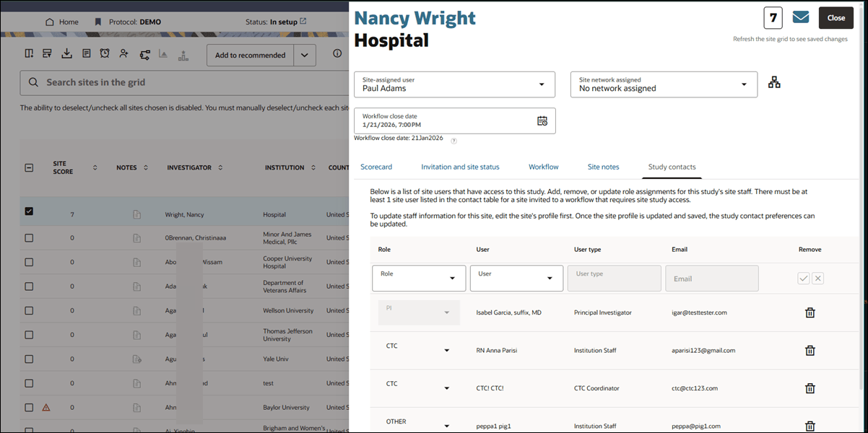Open the calendar picker for Workflow close date
Image resolution: width=868 pixels, height=433 pixels.
(x=542, y=121)
